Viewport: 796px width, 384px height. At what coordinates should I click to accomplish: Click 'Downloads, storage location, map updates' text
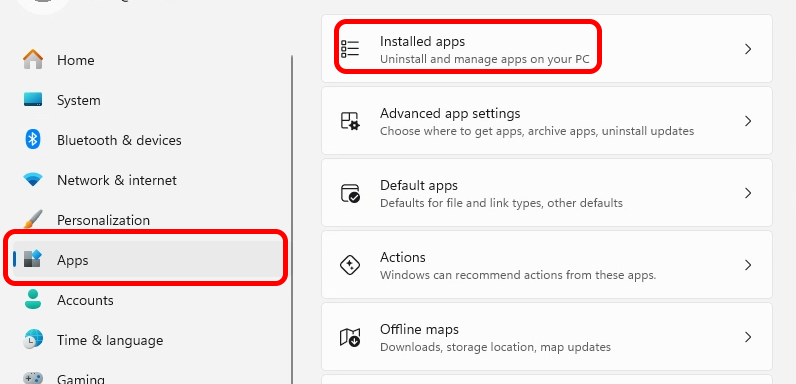click(x=495, y=347)
